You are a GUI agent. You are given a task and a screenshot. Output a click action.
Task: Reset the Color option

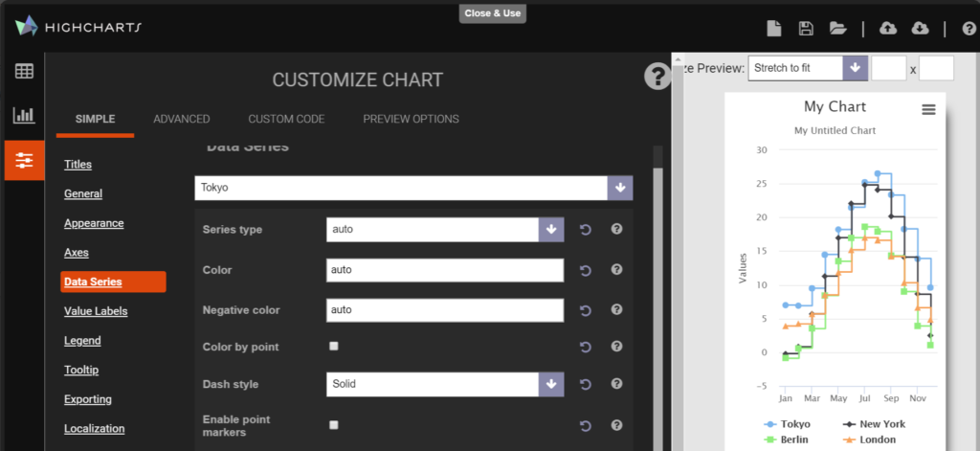(585, 270)
